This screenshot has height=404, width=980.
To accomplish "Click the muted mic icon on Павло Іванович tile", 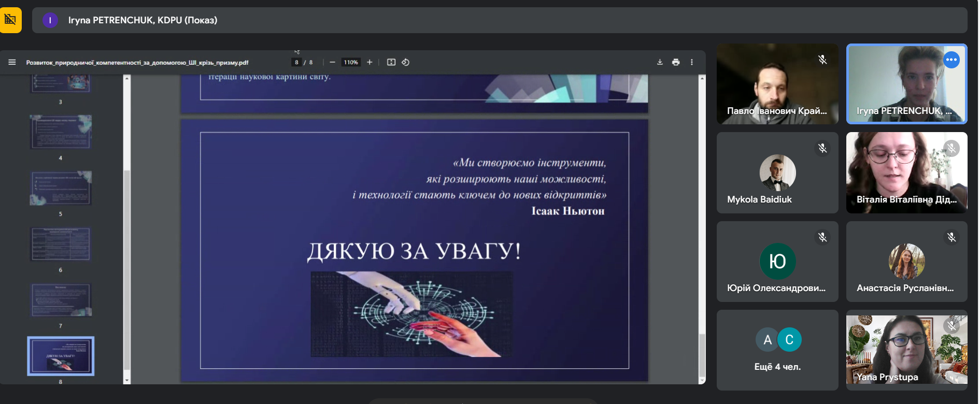I will [x=822, y=60].
